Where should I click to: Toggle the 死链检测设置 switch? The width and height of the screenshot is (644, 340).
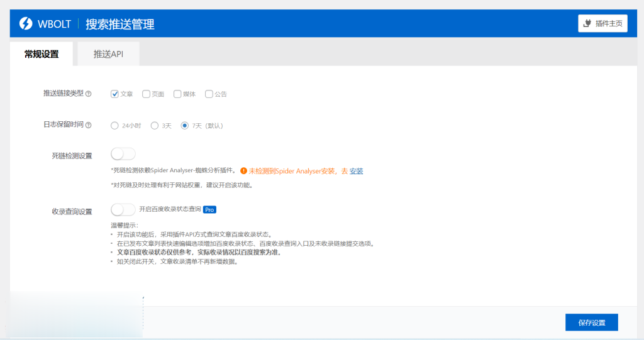click(123, 154)
